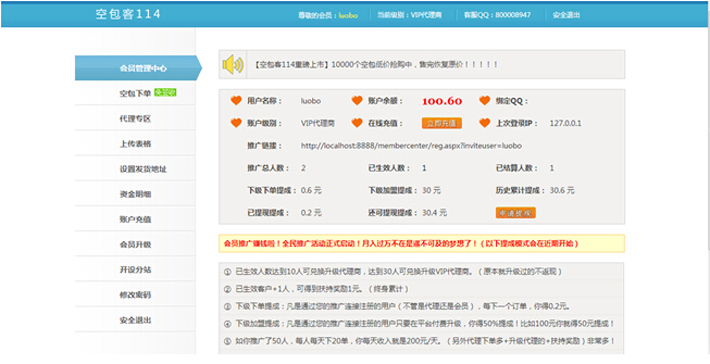The image size is (710, 364).
Task: Click 下级加盟提成 value 30 元
Action: [431, 191]
